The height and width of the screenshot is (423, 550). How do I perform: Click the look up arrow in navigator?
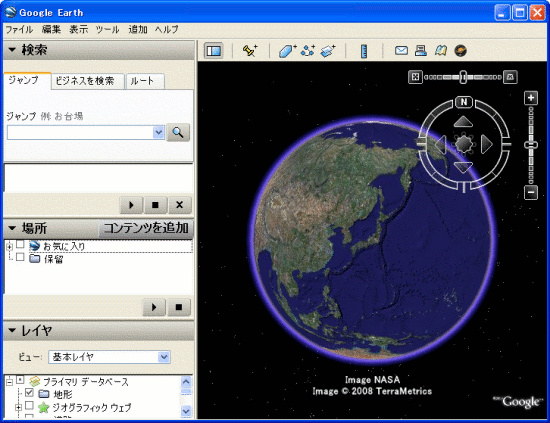point(463,122)
